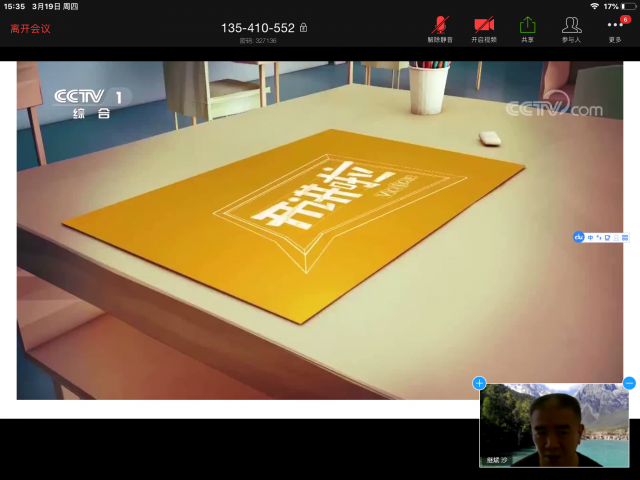640x480 pixels.
Task: Open IME user account icon
Action: (x=616, y=238)
